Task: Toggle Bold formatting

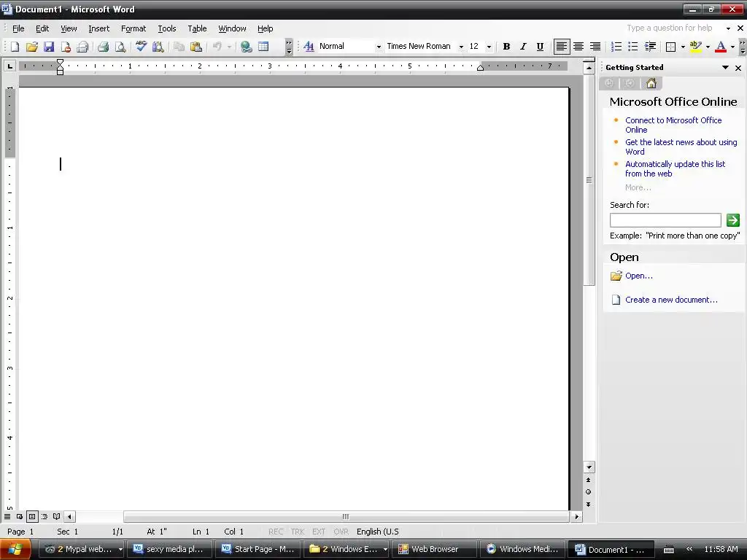Action: point(506,47)
